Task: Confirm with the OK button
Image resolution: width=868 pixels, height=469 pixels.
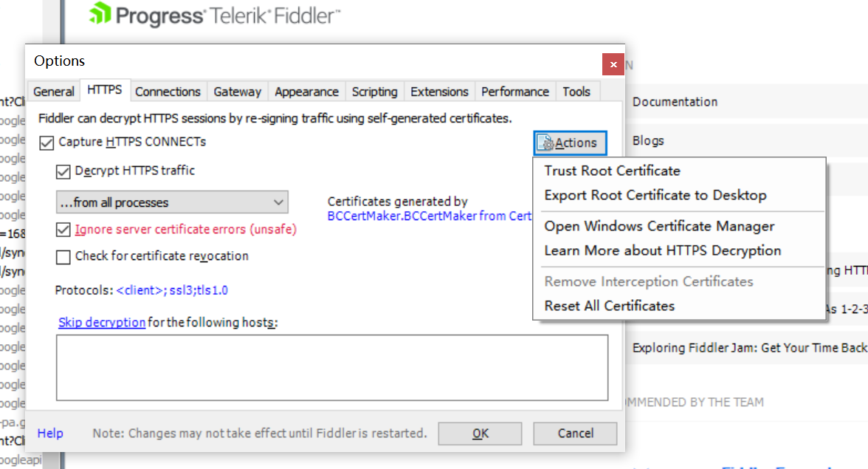Action: click(x=480, y=434)
